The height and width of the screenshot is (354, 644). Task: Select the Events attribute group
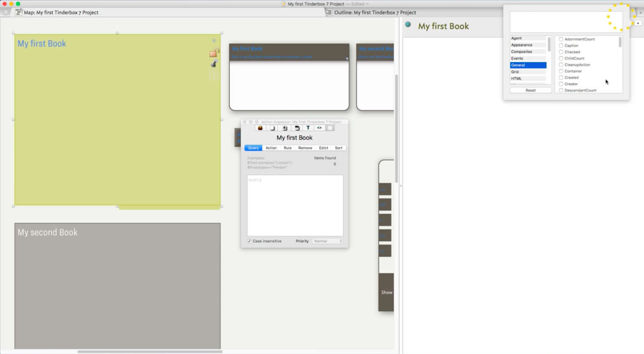pos(528,58)
